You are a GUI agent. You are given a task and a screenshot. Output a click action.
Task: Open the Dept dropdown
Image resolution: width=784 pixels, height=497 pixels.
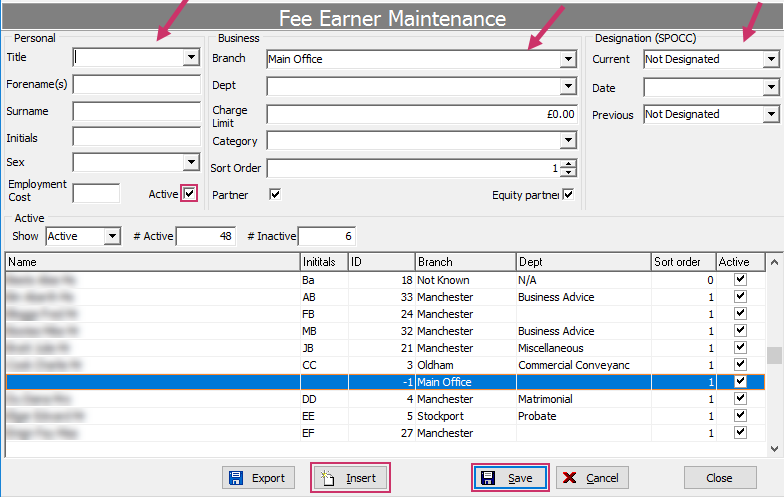click(568, 86)
